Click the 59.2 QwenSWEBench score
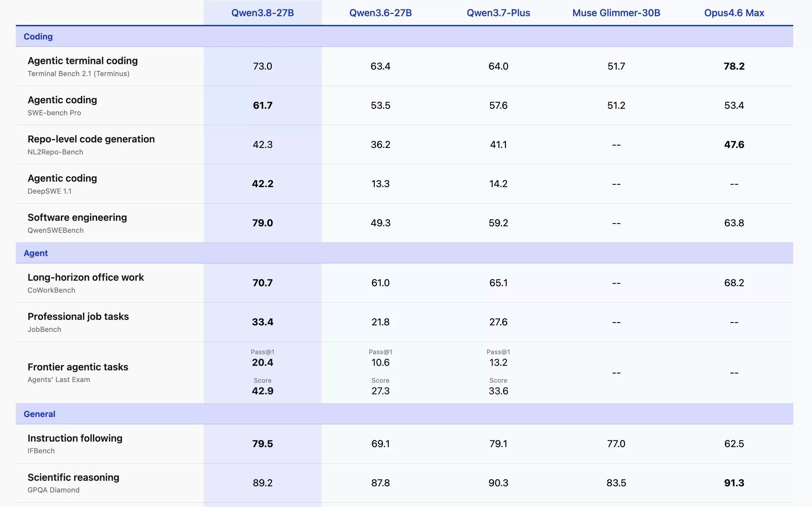This screenshot has height=507, width=812. pyautogui.click(x=498, y=223)
